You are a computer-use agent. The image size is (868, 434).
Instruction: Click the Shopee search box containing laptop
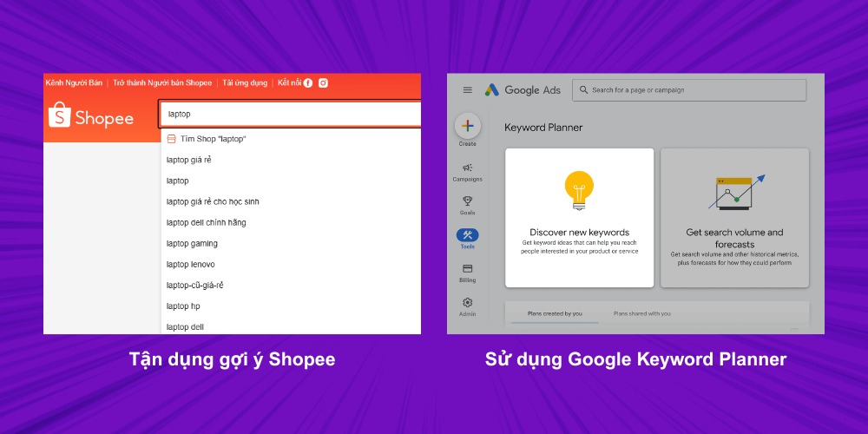click(289, 114)
